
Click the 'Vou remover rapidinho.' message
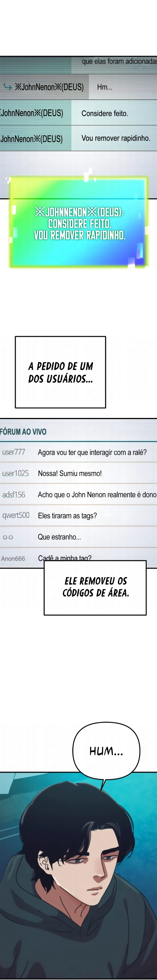(x=116, y=138)
